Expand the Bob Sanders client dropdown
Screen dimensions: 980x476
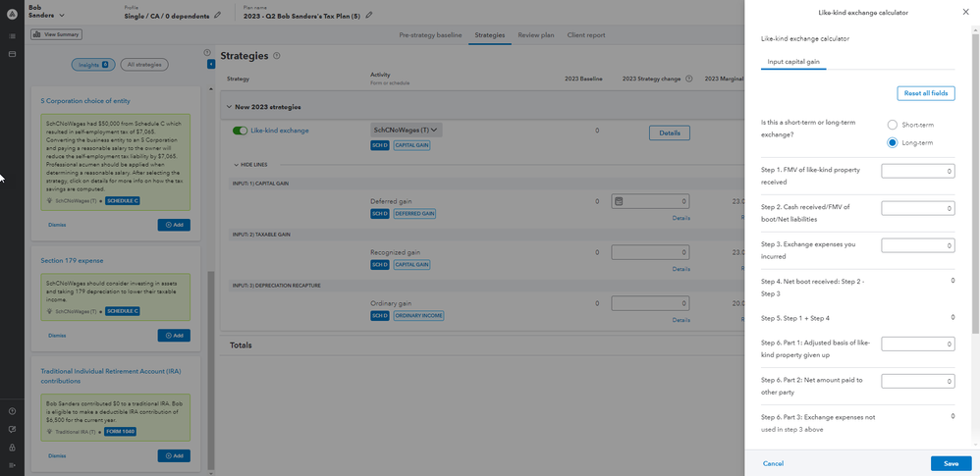coord(61,17)
